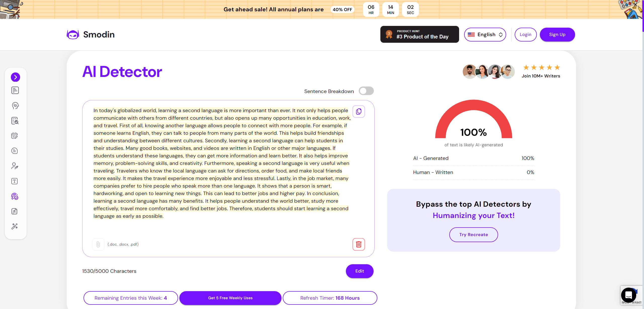
Task: Toggle the Sentence Breakdown switch
Action: coord(366,91)
